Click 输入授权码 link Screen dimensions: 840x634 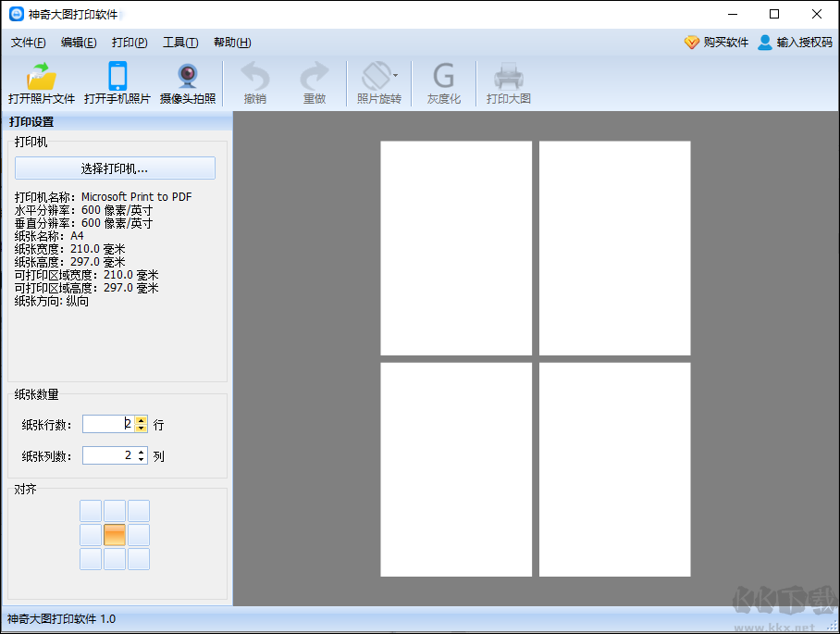point(796,43)
